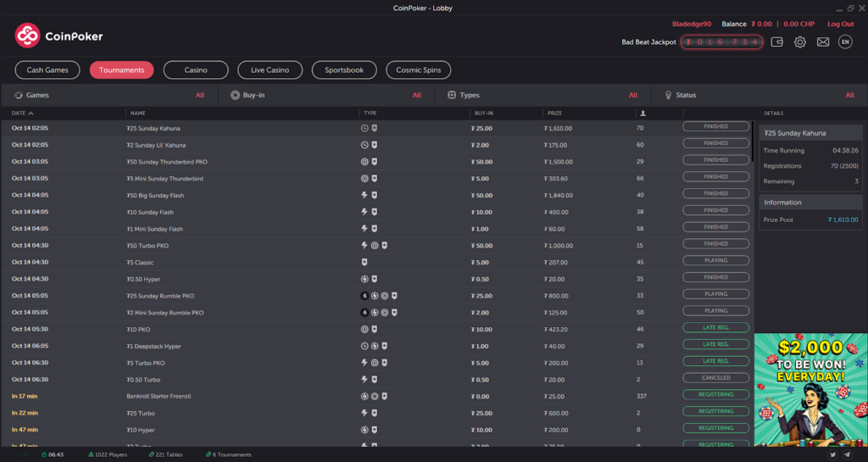Screen dimensions: 868x462
Task: Open settings via the gear icon
Action: pyautogui.click(x=799, y=42)
